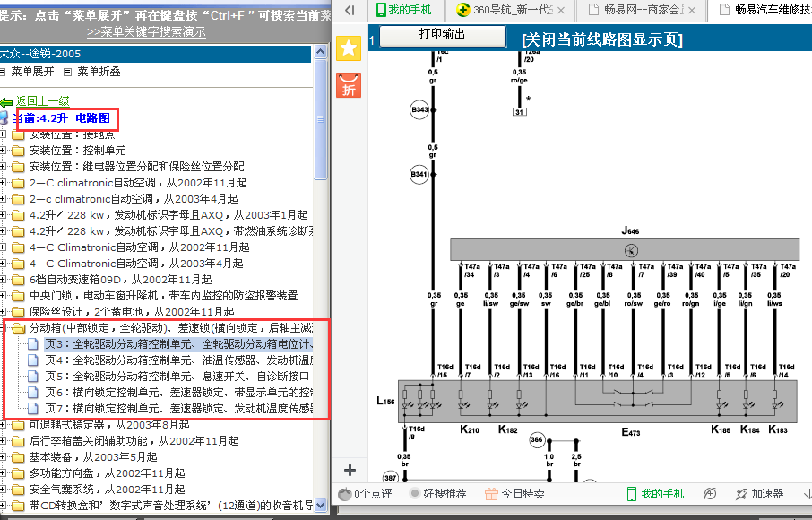Open 页6 横向锁定控制单元 page
The width and height of the screenshot is (812, 520).
pyautogui.click(x=178, y=392)
